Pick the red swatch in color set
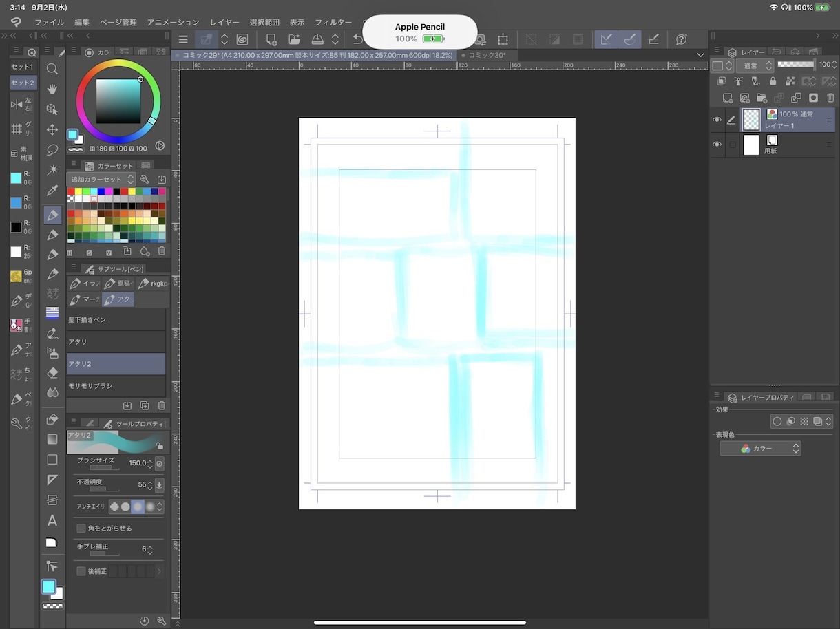Viewport: 840px width, 629px height. (71, 191)
